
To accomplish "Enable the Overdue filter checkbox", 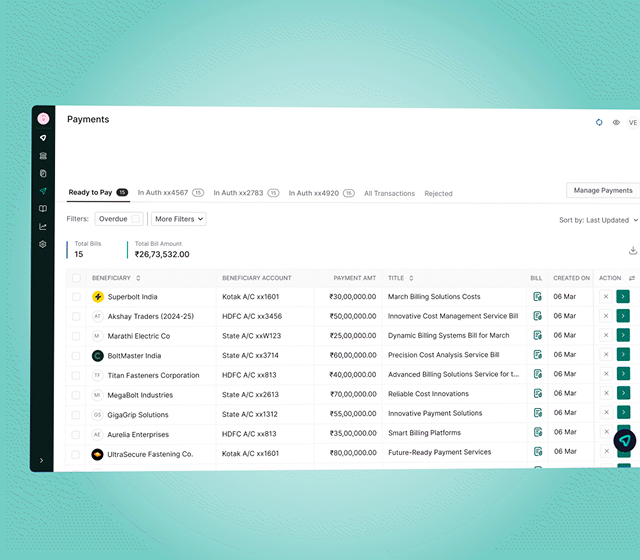I will coord(136,219).
